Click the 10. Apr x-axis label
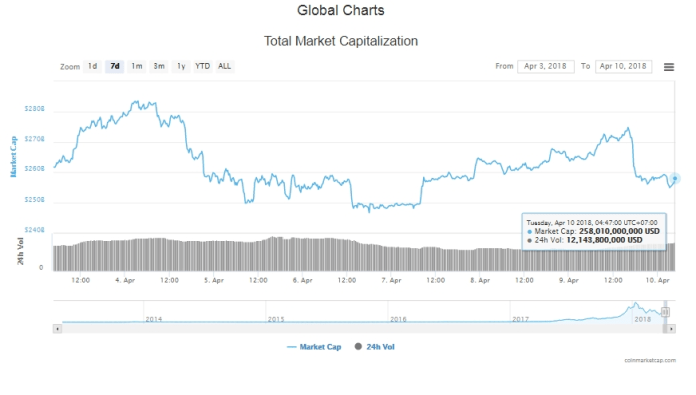The image size is (696, 395). pos(657,280)
